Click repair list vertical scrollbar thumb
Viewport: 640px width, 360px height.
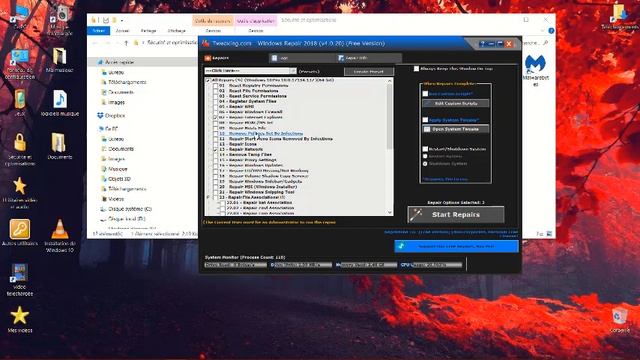click(389, 116)
